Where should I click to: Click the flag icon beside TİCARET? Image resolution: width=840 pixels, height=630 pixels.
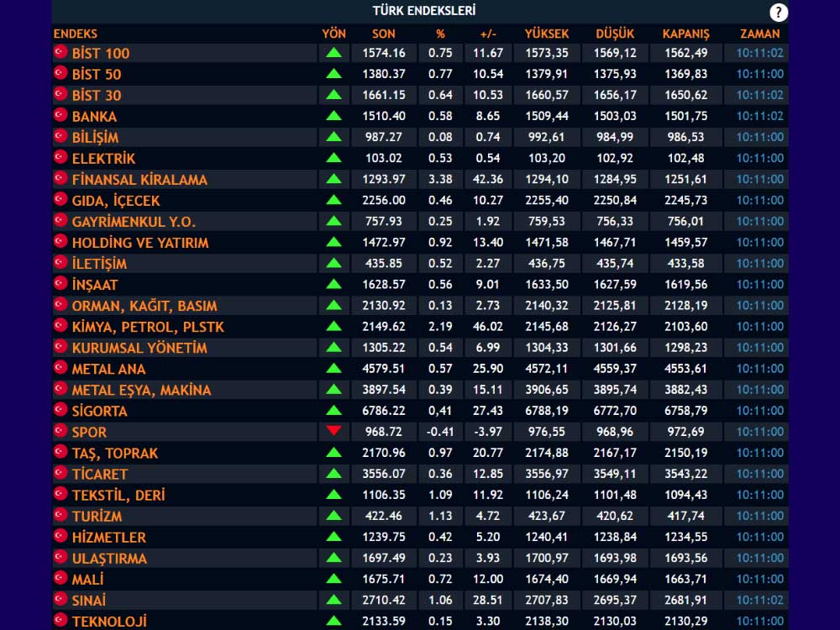coord(60,473)
